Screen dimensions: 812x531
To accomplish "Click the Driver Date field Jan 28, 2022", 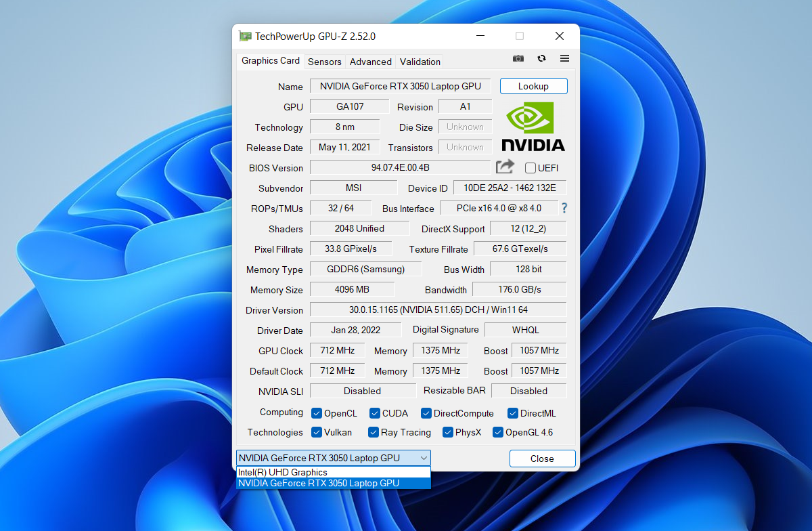I will pos(356,330).
